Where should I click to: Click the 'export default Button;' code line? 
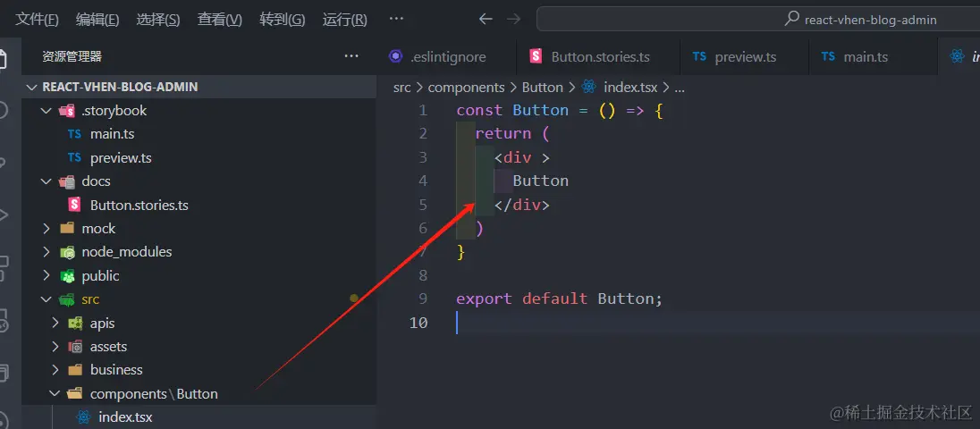pos(559,299)
